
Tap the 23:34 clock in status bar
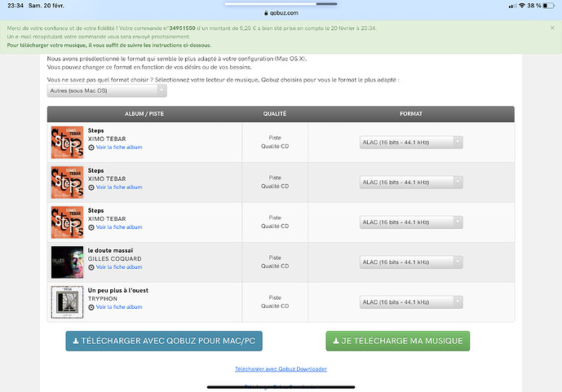(x=15, y=6)
